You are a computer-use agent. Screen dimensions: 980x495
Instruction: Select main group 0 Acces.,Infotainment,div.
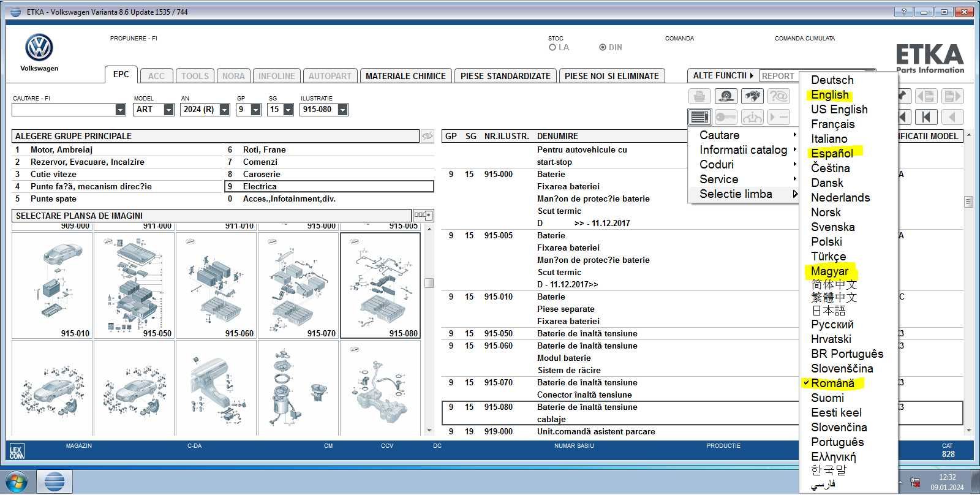[x=330, y=198]
